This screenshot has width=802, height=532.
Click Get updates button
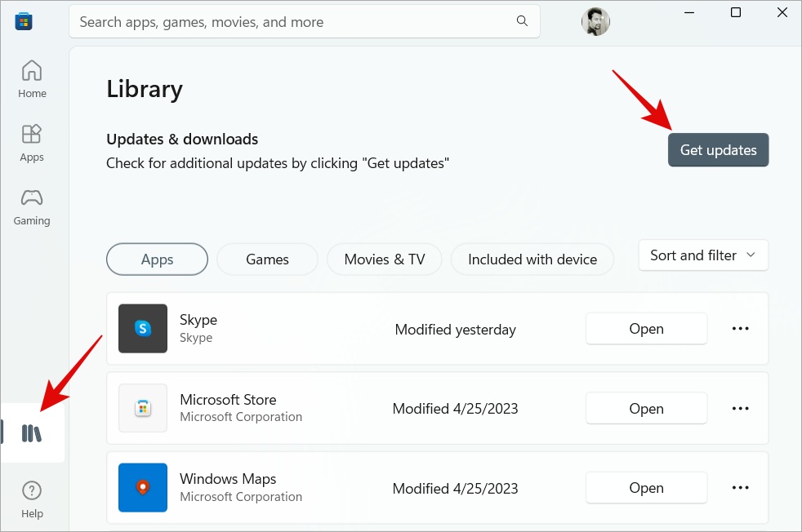coord(718,150)
